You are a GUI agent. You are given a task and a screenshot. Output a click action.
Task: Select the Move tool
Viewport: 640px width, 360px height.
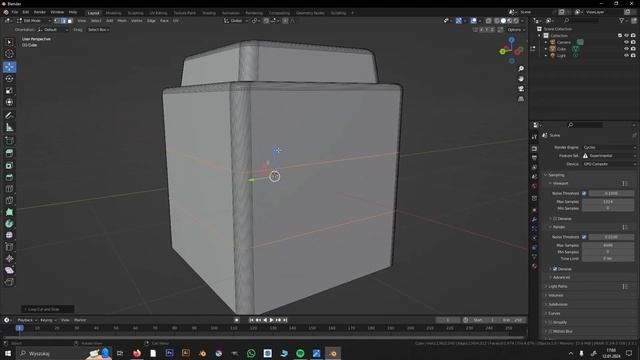(9, 67)
